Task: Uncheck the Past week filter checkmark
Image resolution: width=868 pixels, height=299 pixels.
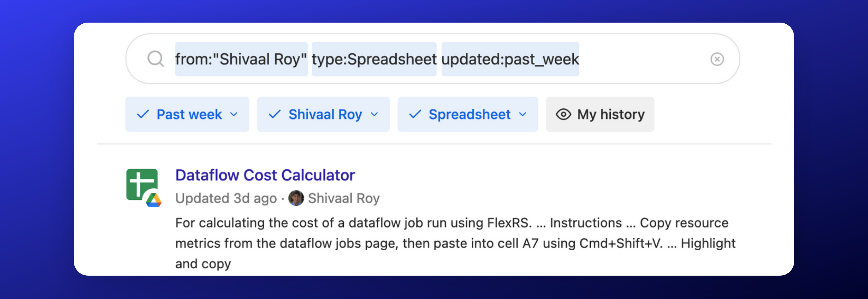Action: click(x=143, y=114)
